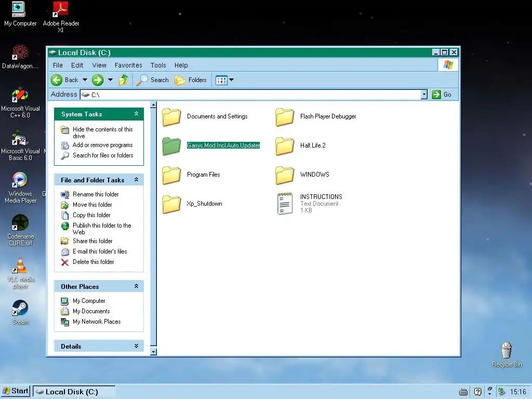Select VLC media player desktop icon
The image size is (532, 399).
(20, 273)
